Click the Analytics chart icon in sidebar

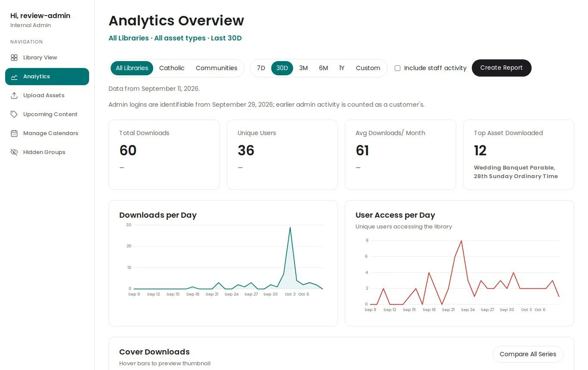tap(14, 77)
